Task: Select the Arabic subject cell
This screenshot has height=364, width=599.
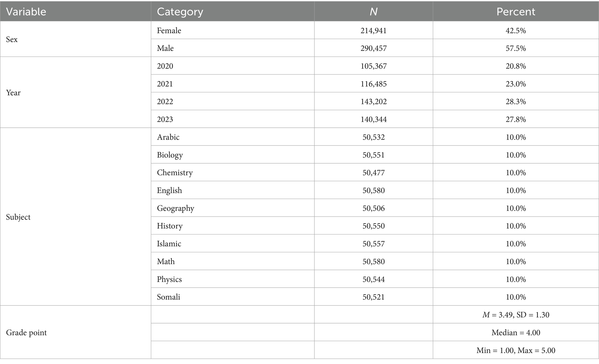Action: (168, 137)
